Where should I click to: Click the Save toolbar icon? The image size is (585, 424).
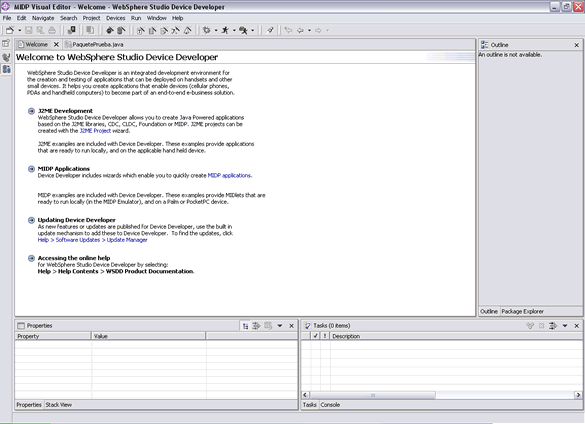29,30
